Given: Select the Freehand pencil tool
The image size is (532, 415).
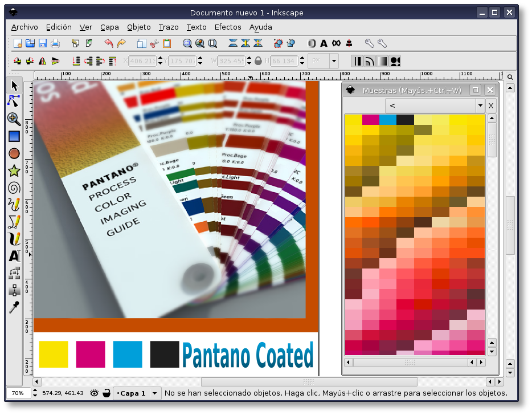Looking at the screenshot, I should [x=14, y=205].
